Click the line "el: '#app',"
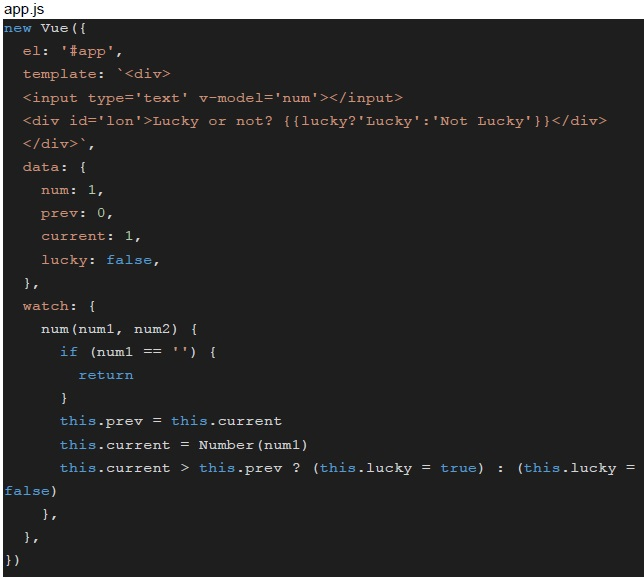This screenshot has height=579, width=644. 73,51
